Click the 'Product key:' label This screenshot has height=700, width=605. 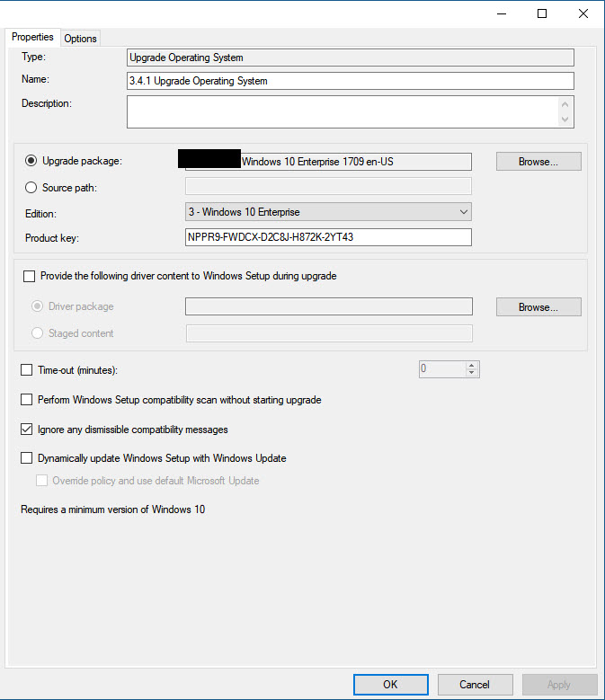click(52, 238)
